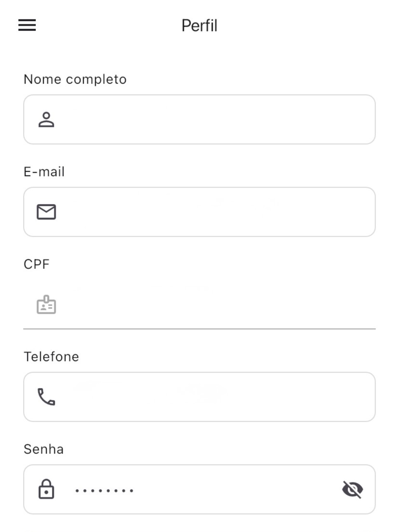Focus the Nome completo input field
The image size is (399, 532).
199,120
